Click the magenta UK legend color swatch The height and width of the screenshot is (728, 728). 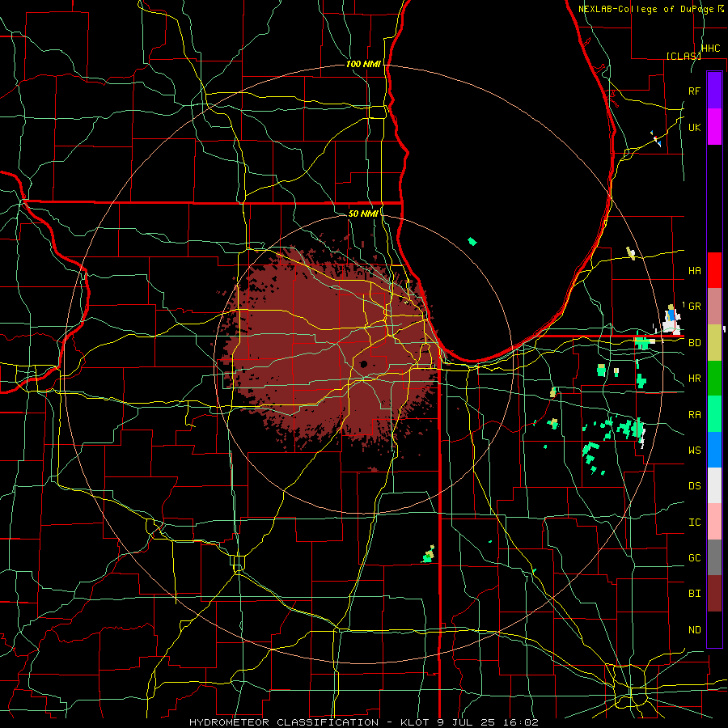[x=714, y=126]
